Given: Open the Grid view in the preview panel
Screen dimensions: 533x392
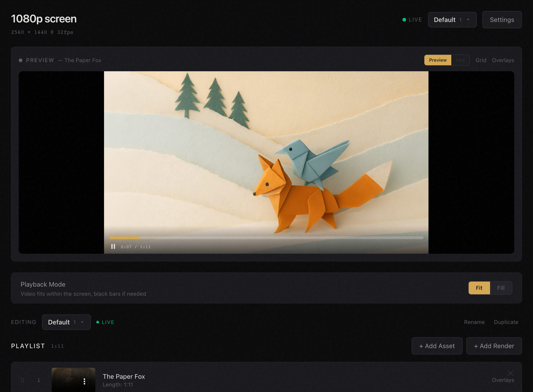Looking at the screenshot, I should 481,60.
